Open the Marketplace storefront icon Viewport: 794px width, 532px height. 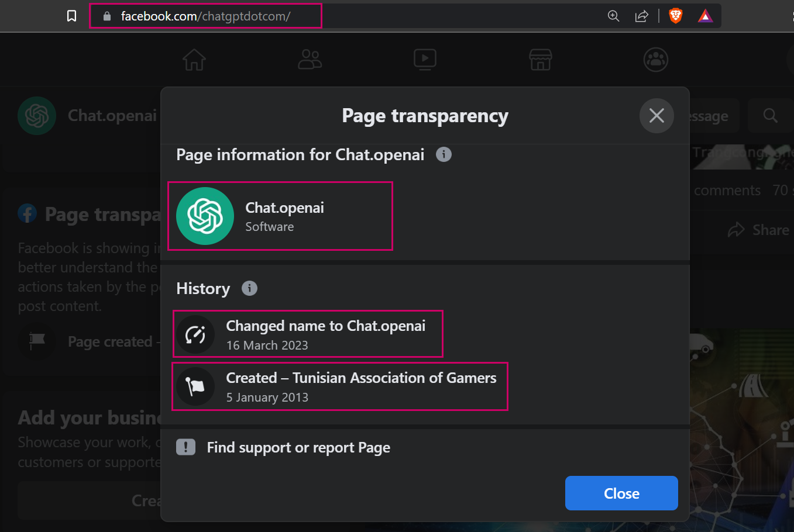point(540,60)
